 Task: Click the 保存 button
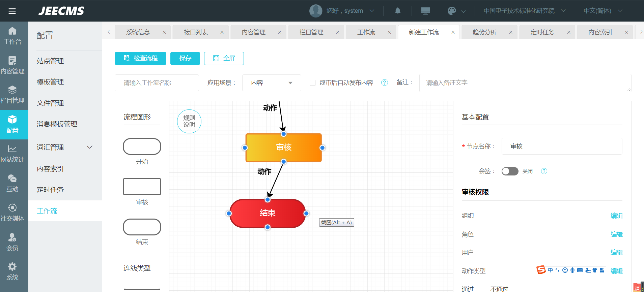click(185, 58)
